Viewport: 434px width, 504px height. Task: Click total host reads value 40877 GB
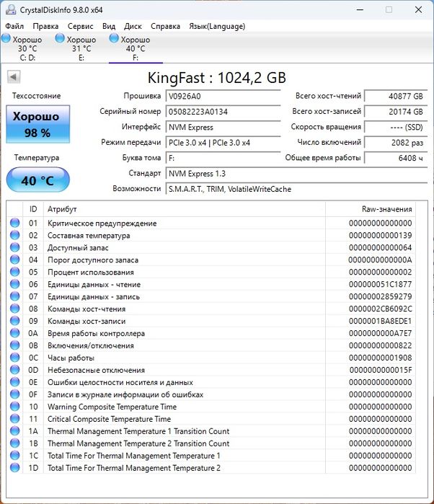tap(396, 96)
